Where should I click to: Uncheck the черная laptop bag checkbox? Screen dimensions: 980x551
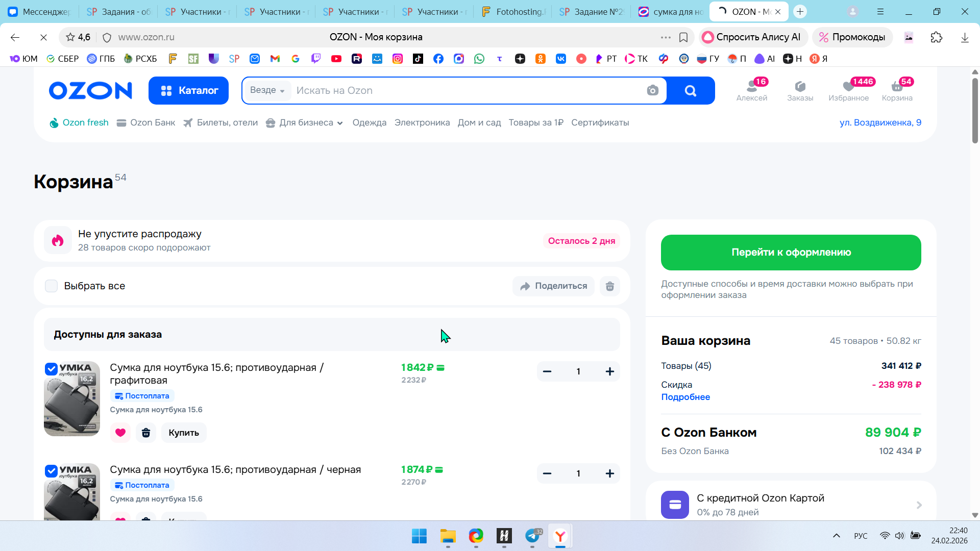(51, 471)
